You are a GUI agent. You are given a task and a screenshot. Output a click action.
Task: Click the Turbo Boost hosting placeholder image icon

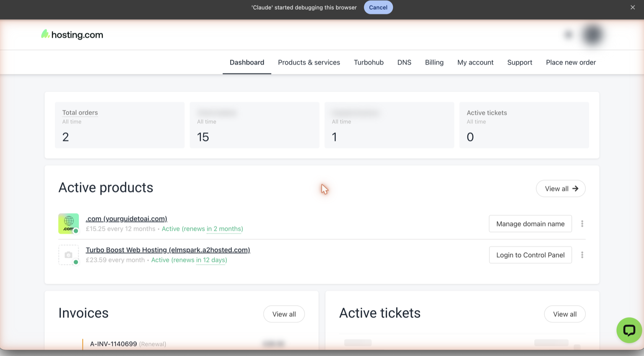tap(69, 255)
